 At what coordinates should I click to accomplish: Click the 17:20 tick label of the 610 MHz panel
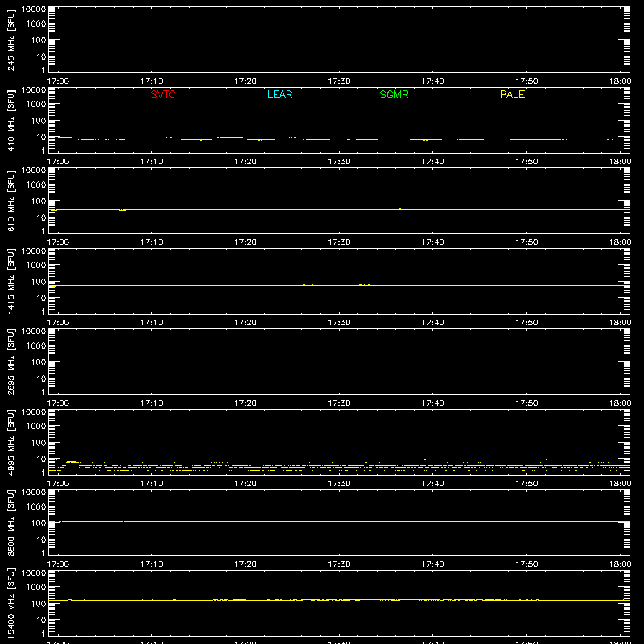click(x=246, y=242)
